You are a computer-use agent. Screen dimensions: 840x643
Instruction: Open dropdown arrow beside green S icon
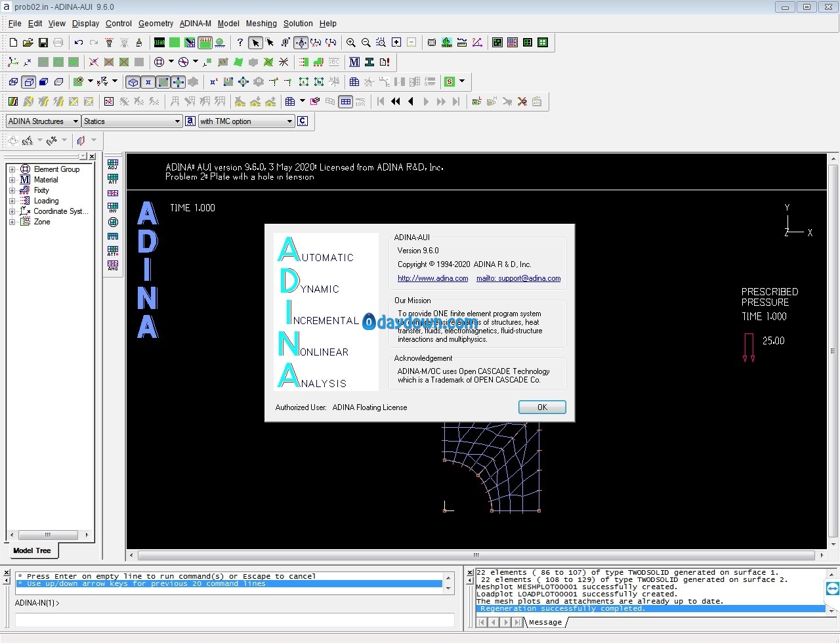click(462, 82)
